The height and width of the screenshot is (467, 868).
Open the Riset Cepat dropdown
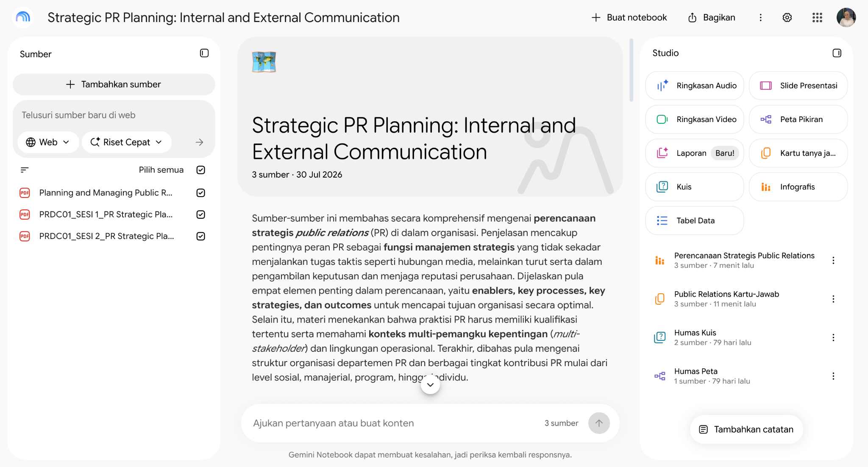tap(126, 142)
